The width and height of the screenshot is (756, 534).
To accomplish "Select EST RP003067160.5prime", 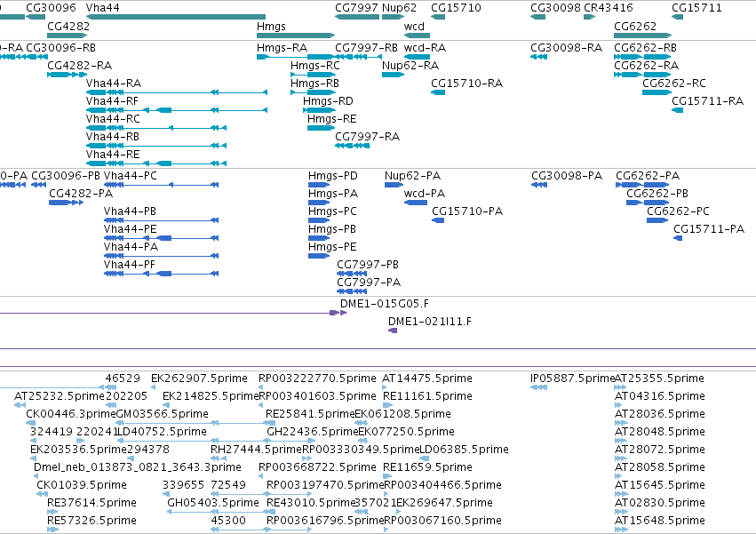I will (442, 521).
